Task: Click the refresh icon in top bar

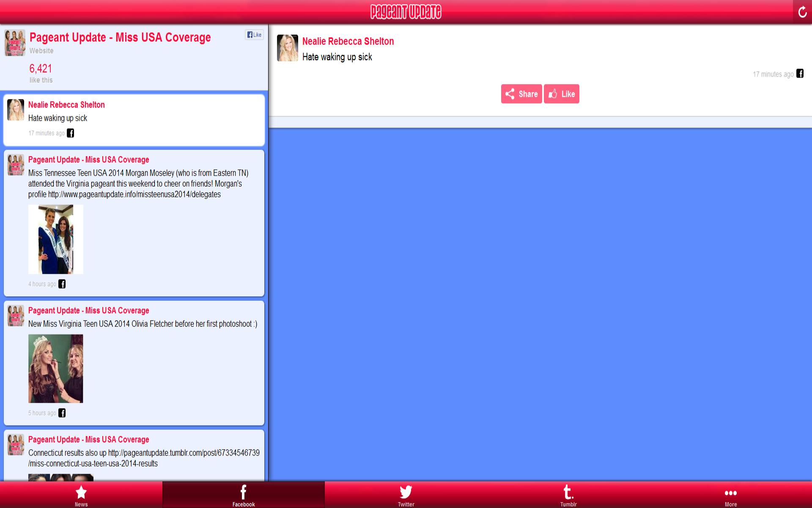Action: point(802,12)
